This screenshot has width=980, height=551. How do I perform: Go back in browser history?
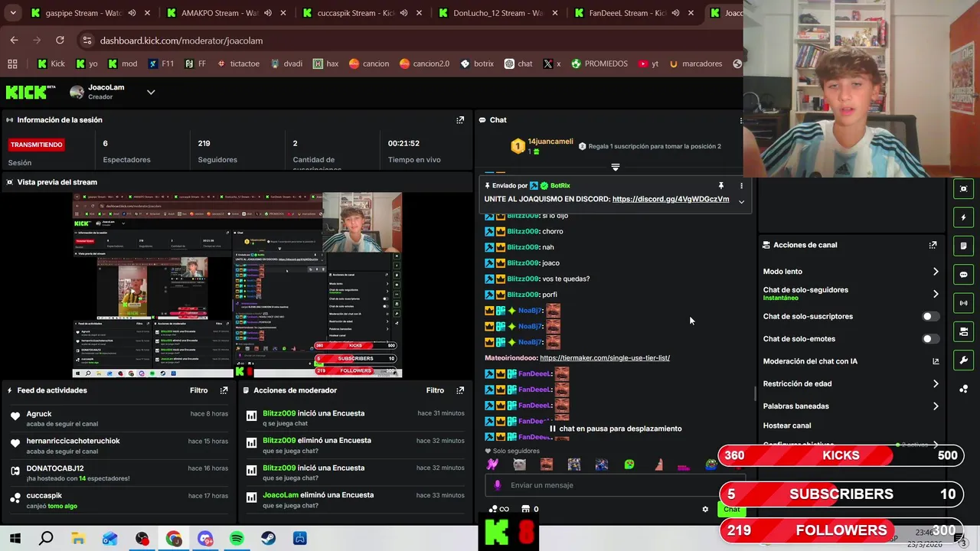(x=14, y=40)
